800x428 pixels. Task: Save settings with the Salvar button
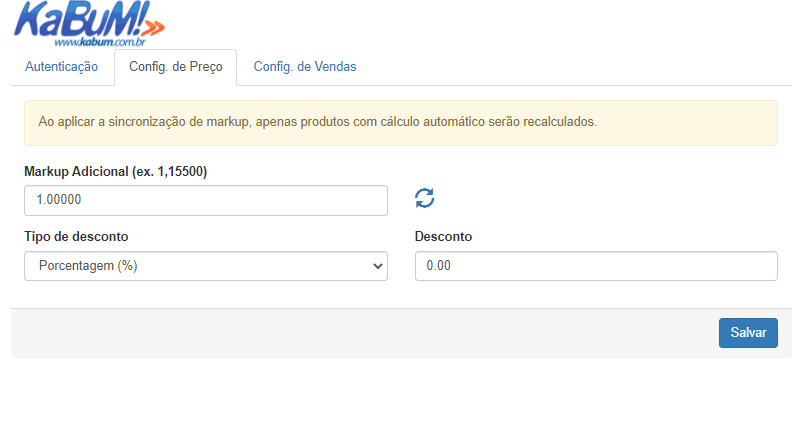[748, 333]
